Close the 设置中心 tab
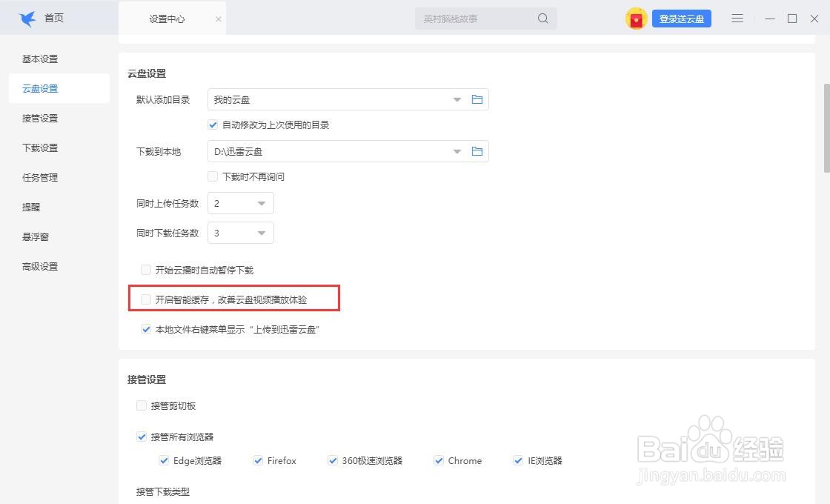 pos(218,19)
